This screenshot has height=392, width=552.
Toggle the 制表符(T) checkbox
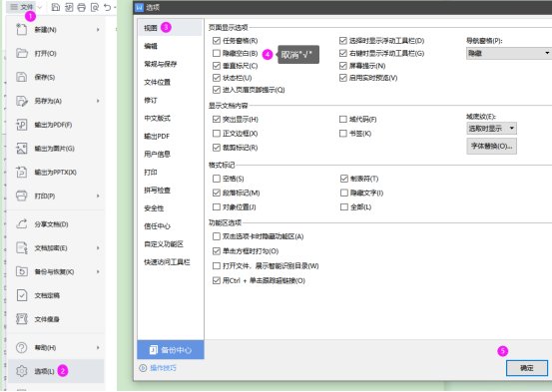click(x=344, y=179)
